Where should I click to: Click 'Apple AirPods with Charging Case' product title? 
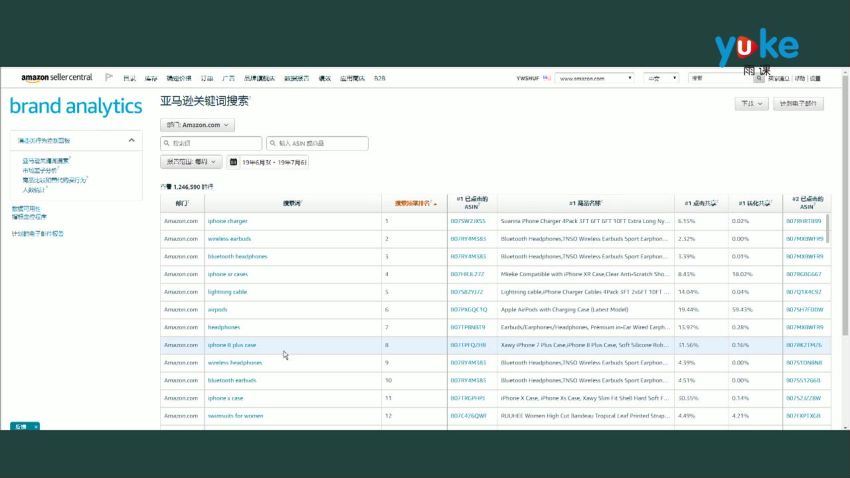564,309
